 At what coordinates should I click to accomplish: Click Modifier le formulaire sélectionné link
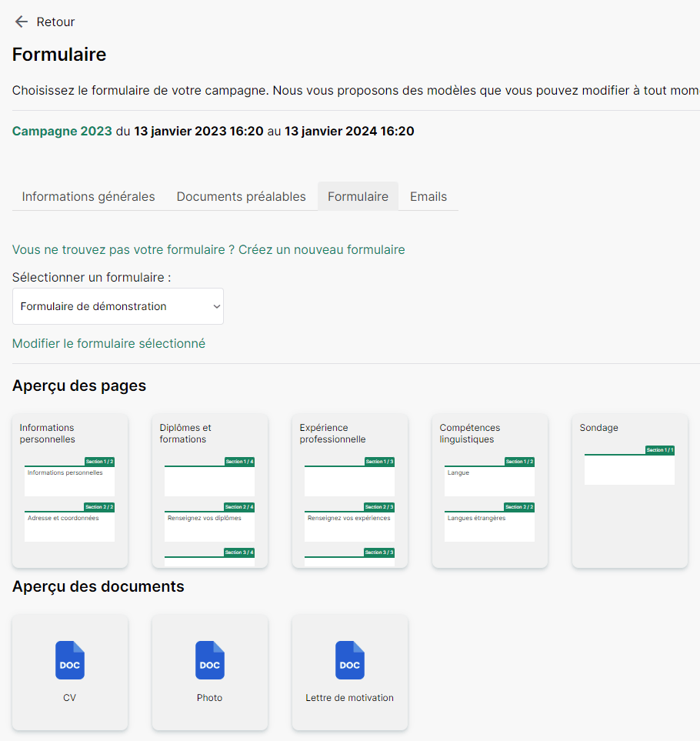tap(108, 344)
